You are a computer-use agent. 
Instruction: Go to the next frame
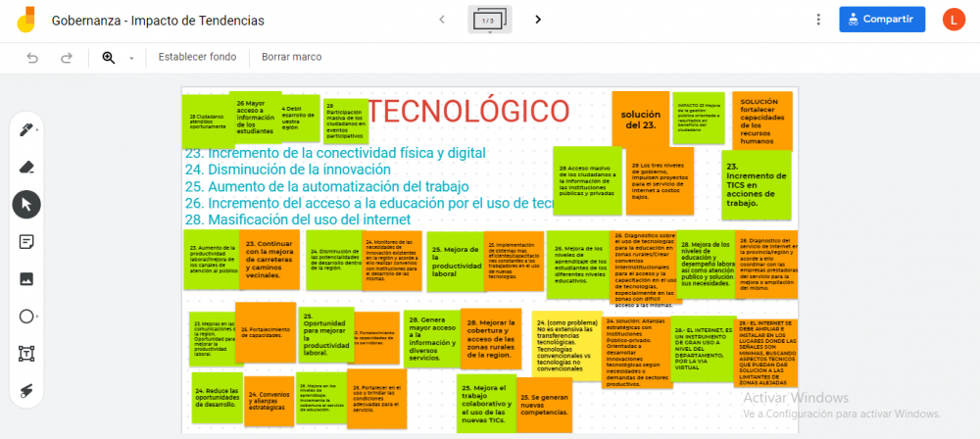click(x=538, y=20)
